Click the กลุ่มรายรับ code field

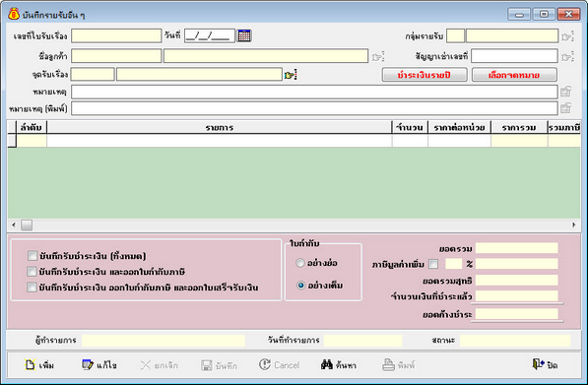[x=456, y=36]
